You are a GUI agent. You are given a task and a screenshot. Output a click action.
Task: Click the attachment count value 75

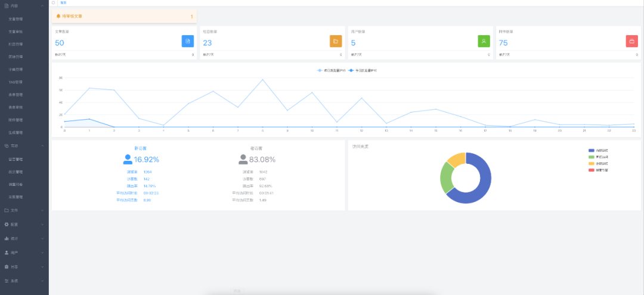[503, 43]
